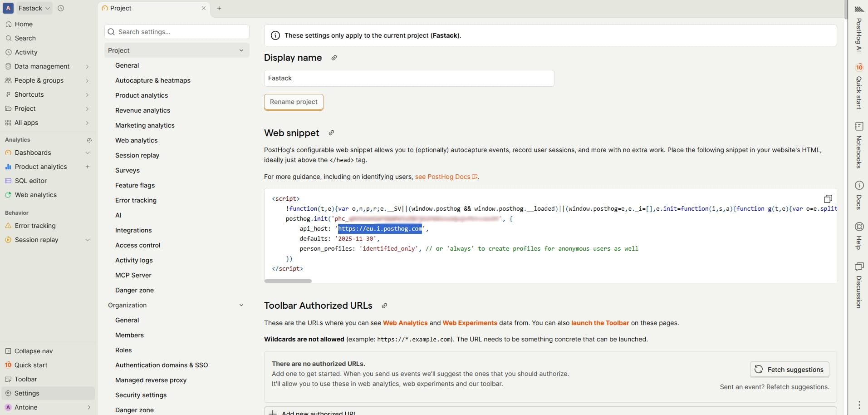Open the Docs side panel
The image size is (868, 415).
859,195
